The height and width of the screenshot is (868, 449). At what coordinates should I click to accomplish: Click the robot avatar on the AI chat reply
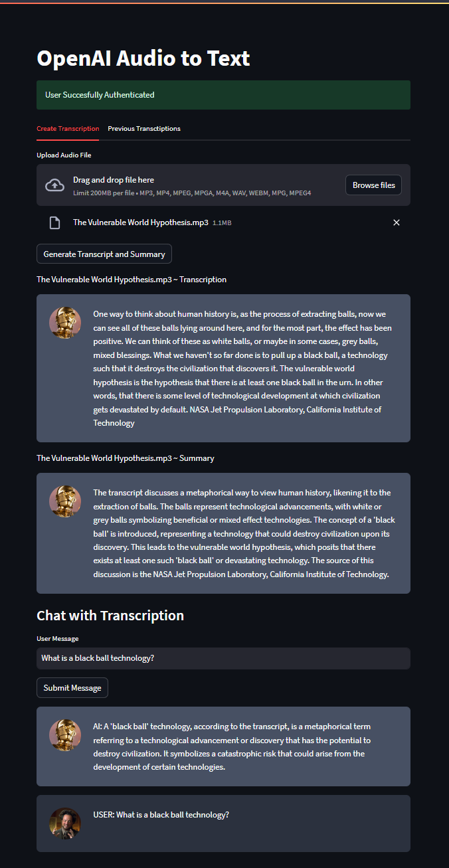(64, 735)
